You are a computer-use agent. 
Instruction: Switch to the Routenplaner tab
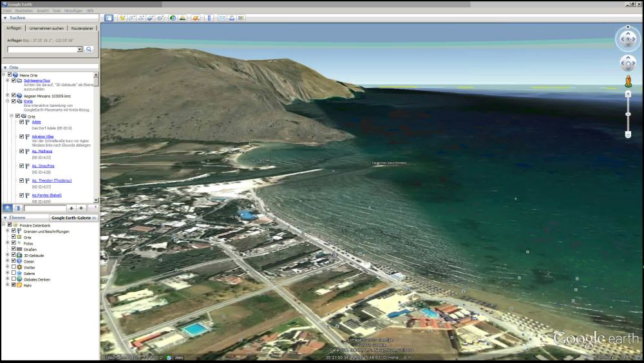point(82,28)
